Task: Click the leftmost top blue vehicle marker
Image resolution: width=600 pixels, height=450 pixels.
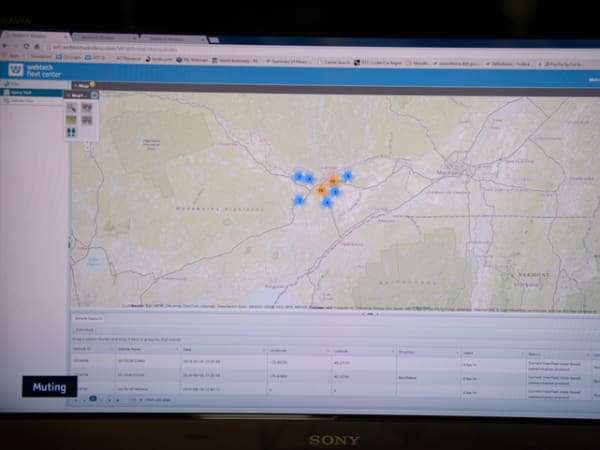Action: [297, 176]
